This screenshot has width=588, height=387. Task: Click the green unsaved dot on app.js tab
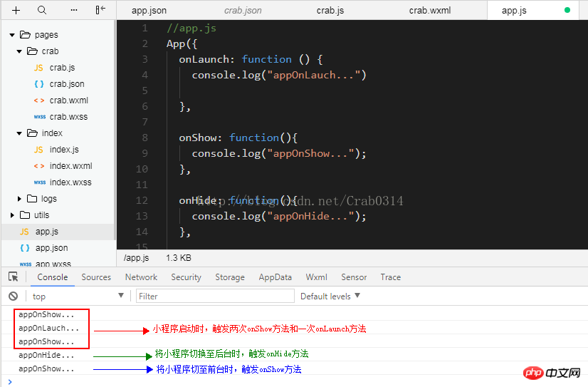pos(567,10)
